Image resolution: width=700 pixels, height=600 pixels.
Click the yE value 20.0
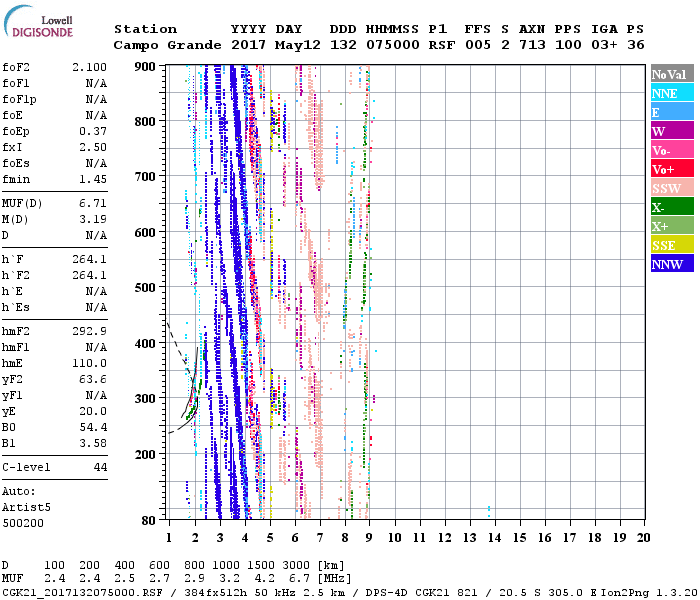tap(93, 411)
